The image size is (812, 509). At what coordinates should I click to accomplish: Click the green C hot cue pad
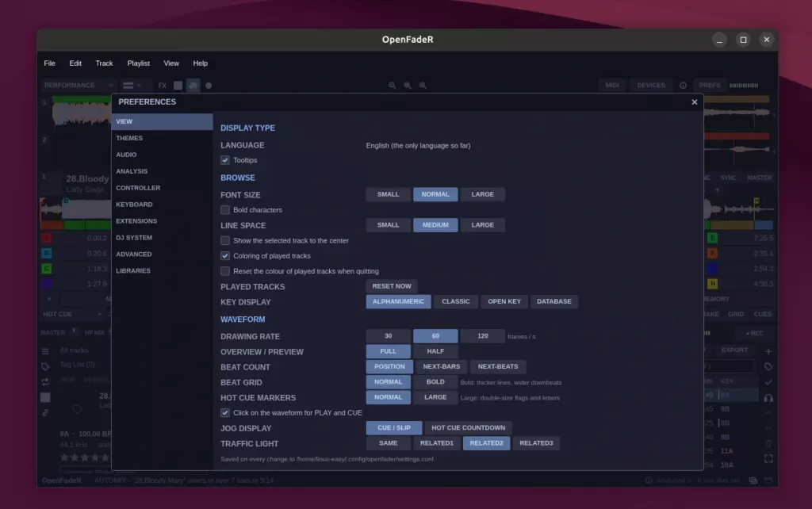tap(47, 268)
